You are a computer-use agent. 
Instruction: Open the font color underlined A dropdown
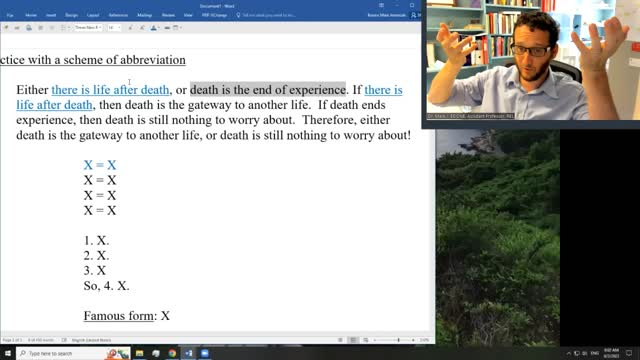155,28
